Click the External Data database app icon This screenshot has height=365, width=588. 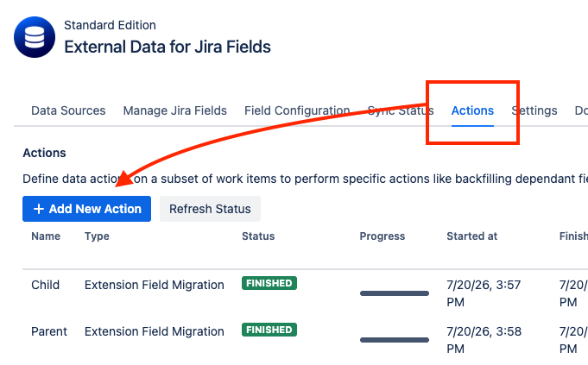(35, 37)
